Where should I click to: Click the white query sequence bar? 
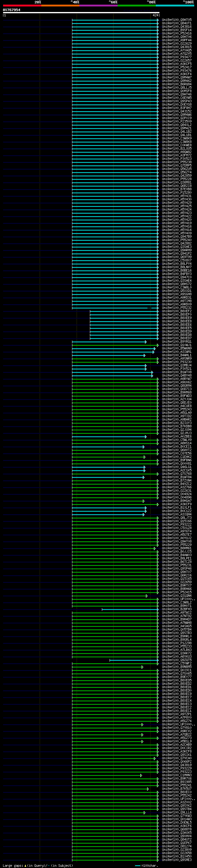click(x=81, y=13)
